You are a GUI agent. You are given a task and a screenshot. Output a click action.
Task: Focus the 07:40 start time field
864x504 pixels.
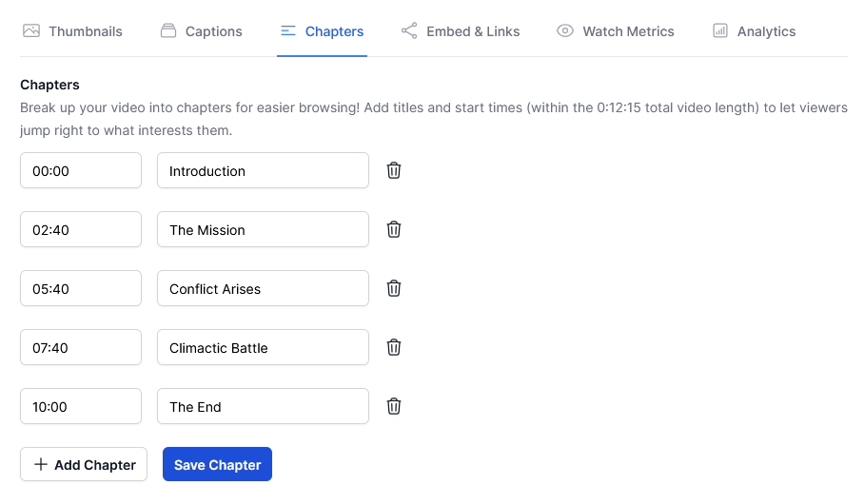81,347
